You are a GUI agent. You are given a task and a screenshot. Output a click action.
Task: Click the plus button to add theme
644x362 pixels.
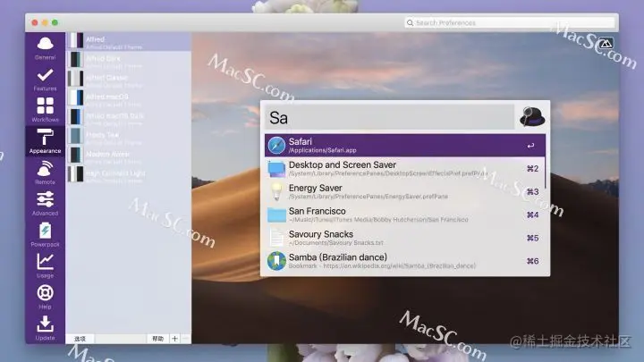(174, 339)
